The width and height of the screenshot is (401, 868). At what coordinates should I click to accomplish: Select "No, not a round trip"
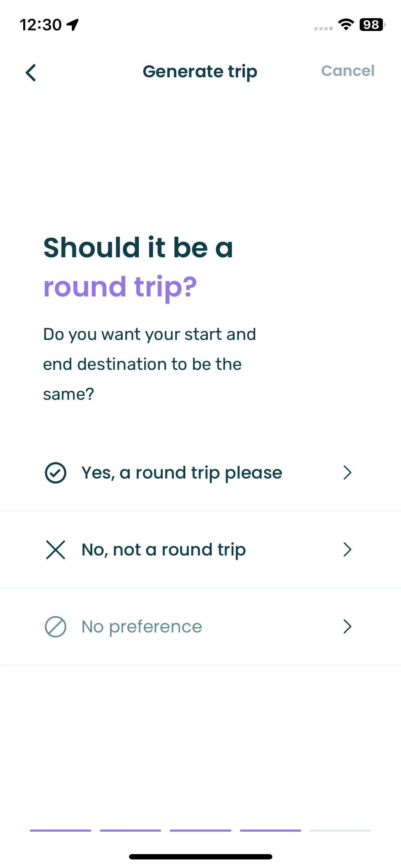(x=200, y=550)
